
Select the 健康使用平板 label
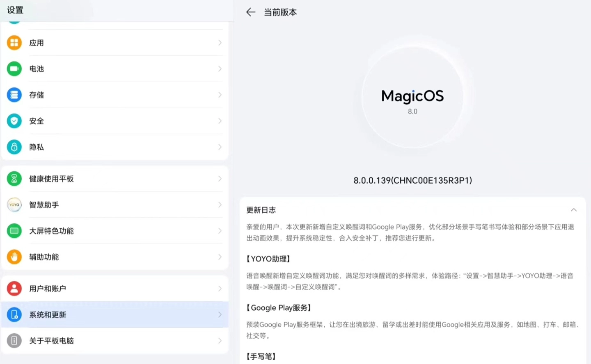click(x=51, y=179)
